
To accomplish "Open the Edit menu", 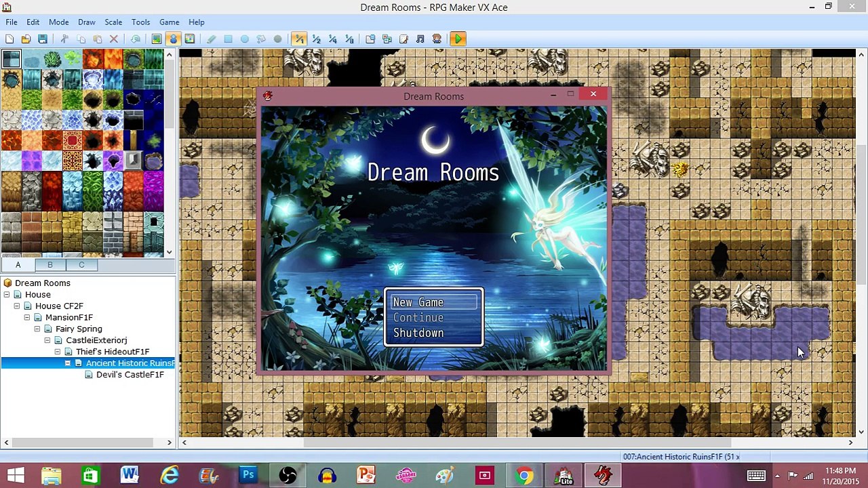I will 33,22.
